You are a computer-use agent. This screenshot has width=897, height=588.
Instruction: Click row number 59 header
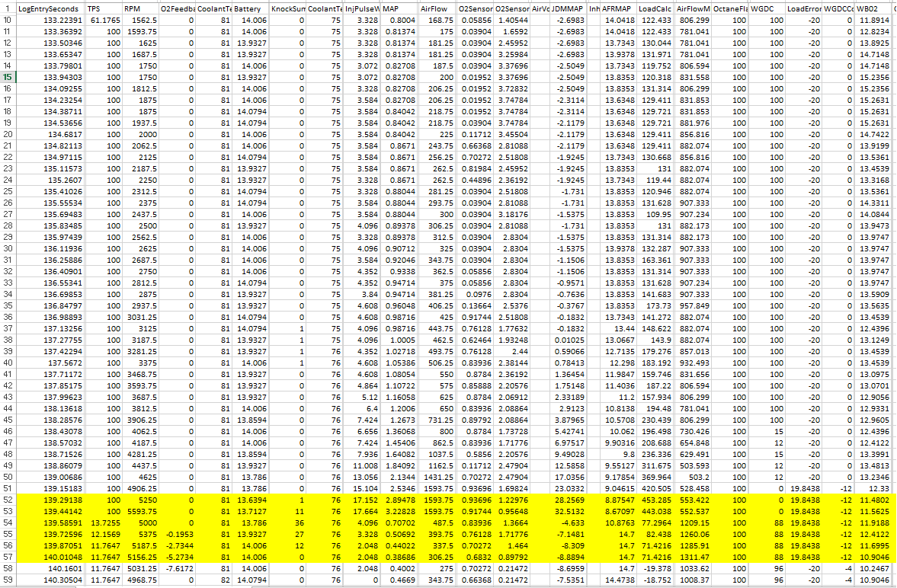tap(7, 579)
